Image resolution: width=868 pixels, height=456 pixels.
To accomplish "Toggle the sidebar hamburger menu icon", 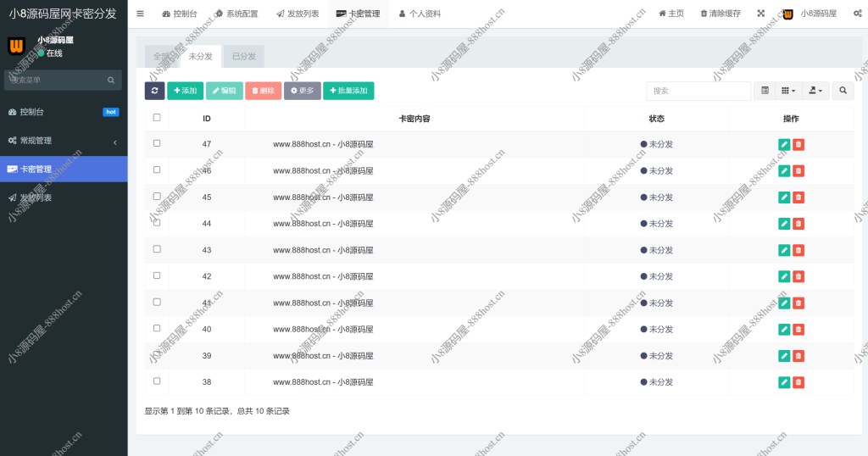I will (x=140, y=14).
